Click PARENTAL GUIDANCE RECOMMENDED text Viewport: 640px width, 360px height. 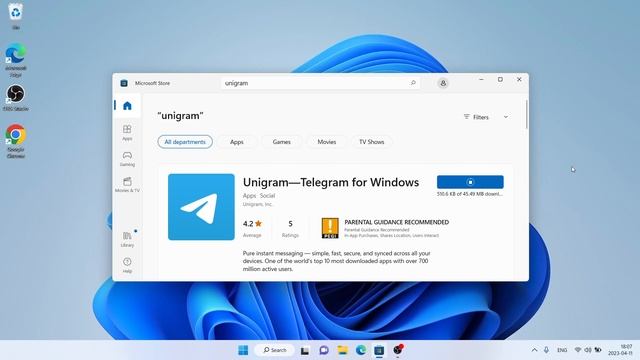[x=396, y=222]
